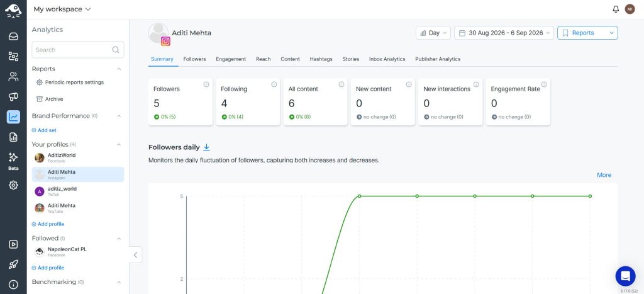This screenshot has width=644, height=294.
Task: Switch to the Followers tab
Action: click(195, 59)
